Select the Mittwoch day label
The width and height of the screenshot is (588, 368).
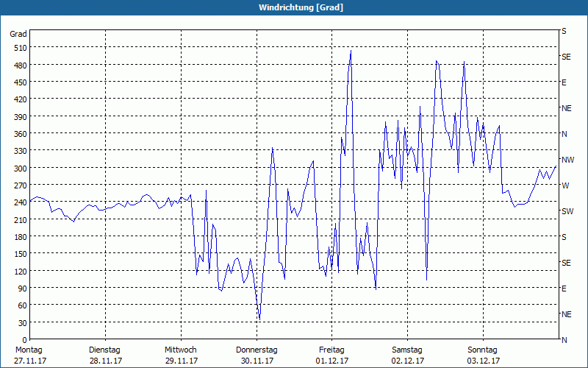(x=180, y=350)
